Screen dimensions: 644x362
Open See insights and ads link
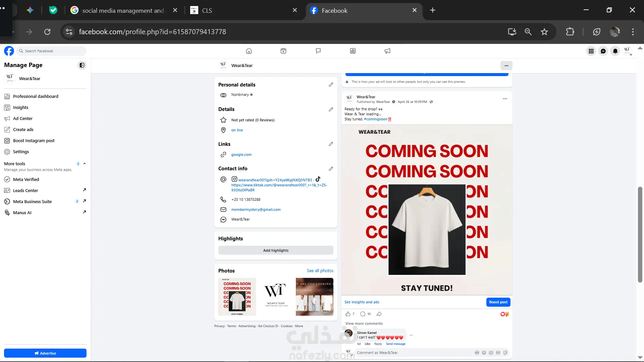coord(362,302)
